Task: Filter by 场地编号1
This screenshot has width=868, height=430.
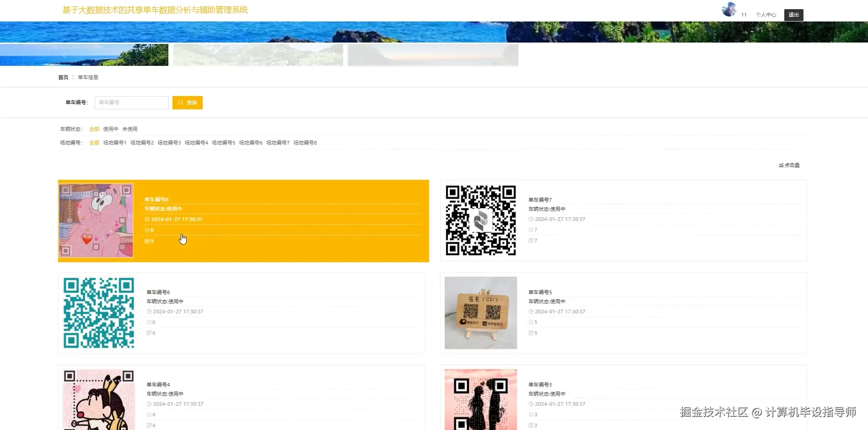Action: [x=115, y=143]
